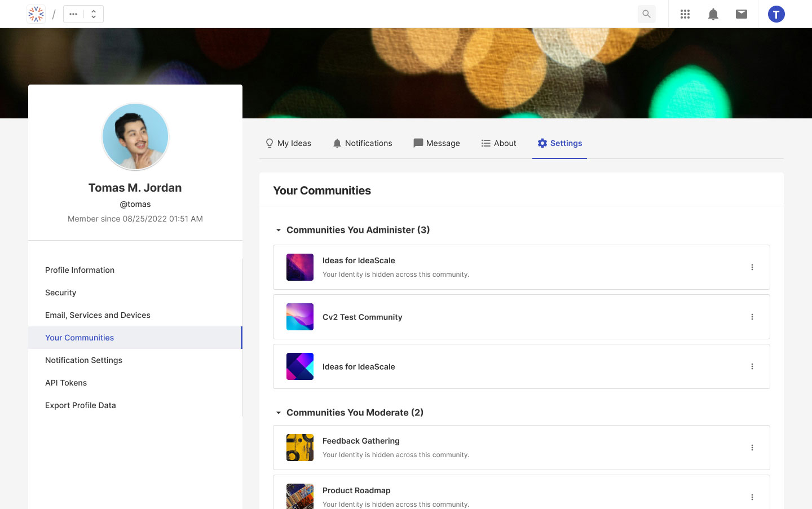This screenshot has width=812, height=509.
Task: Open the mail envelope icon
Action: coord(742,14)
